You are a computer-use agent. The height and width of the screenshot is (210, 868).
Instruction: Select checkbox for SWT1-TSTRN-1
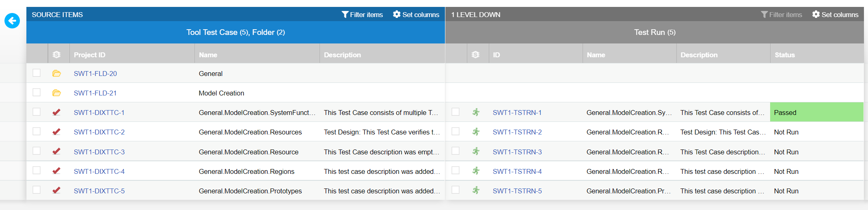tap(456, 112)
